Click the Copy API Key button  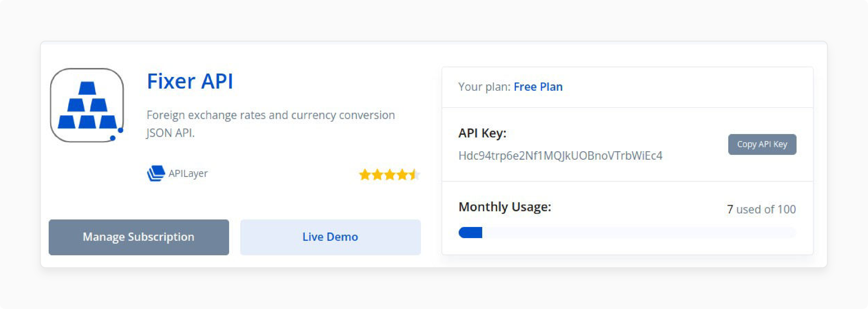coord(762,144)
